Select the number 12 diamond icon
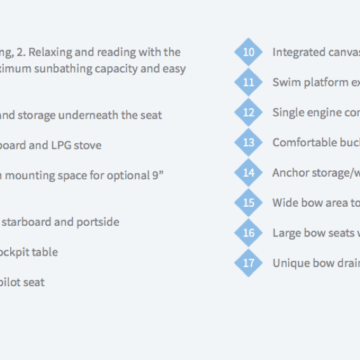 [x=249, y=112]
